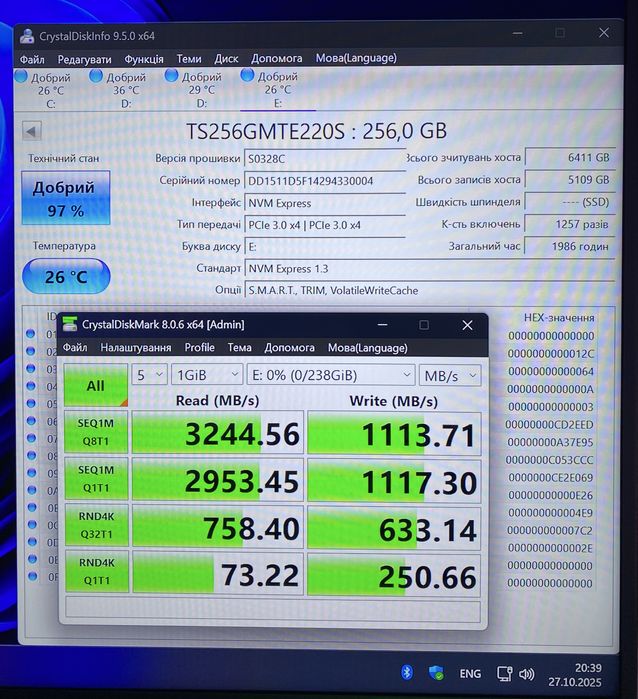Viewport: 638px width, 699px height.
Task: Click the S.M.A.R.T., TRIM options field
Action: pos(429,291)
